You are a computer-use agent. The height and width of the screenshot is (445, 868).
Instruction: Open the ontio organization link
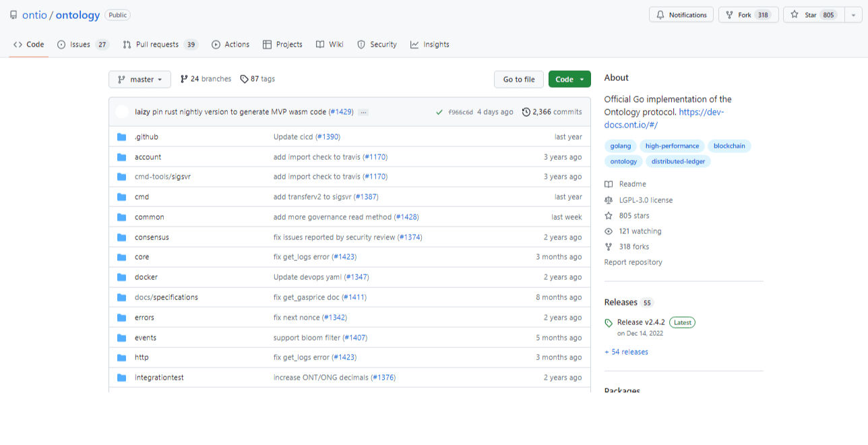[34, 15]
